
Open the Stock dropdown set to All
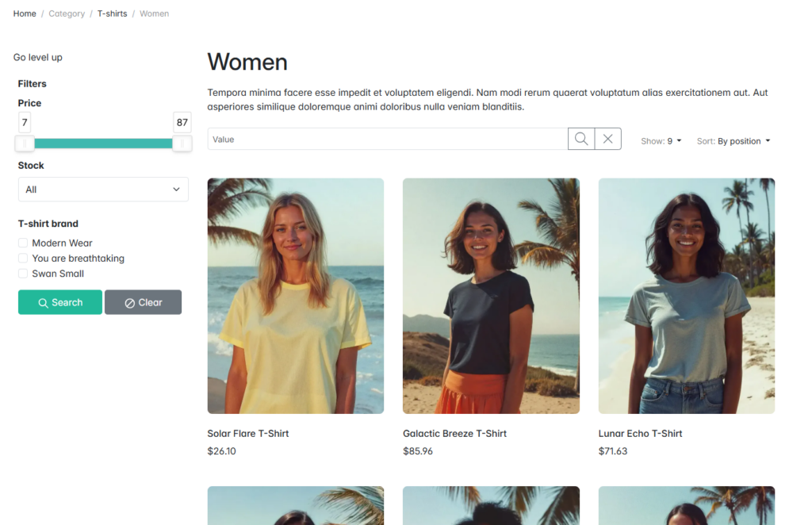click(x=103, y=190)
